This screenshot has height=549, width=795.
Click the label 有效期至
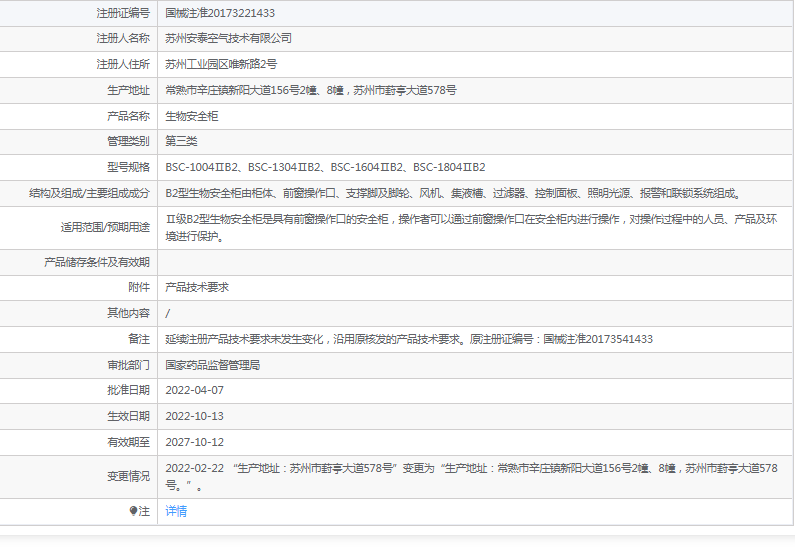[128, 442]
